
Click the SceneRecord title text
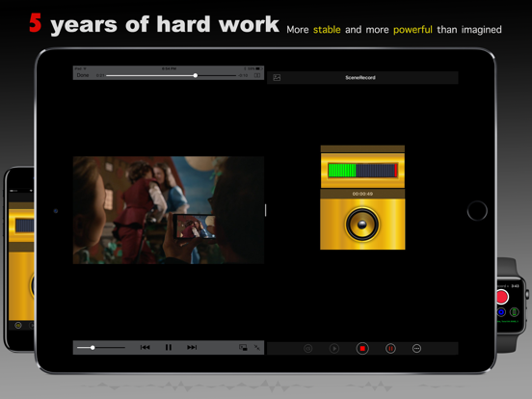360,78
